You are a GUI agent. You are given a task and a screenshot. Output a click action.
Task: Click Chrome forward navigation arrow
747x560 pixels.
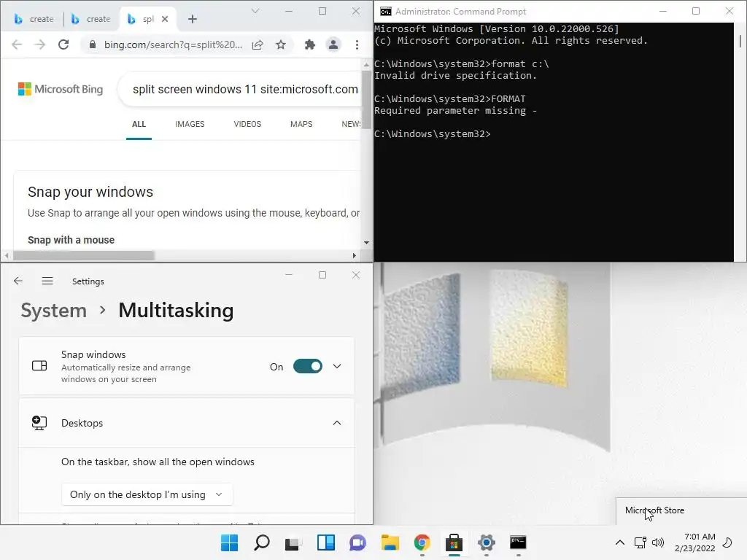[x=40, y=44]
